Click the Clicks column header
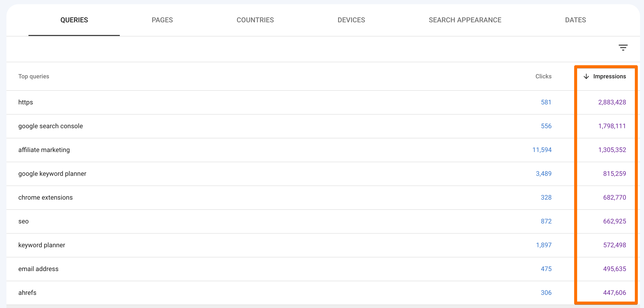Viewport: 644px width, 308px height. coord(543,76)
